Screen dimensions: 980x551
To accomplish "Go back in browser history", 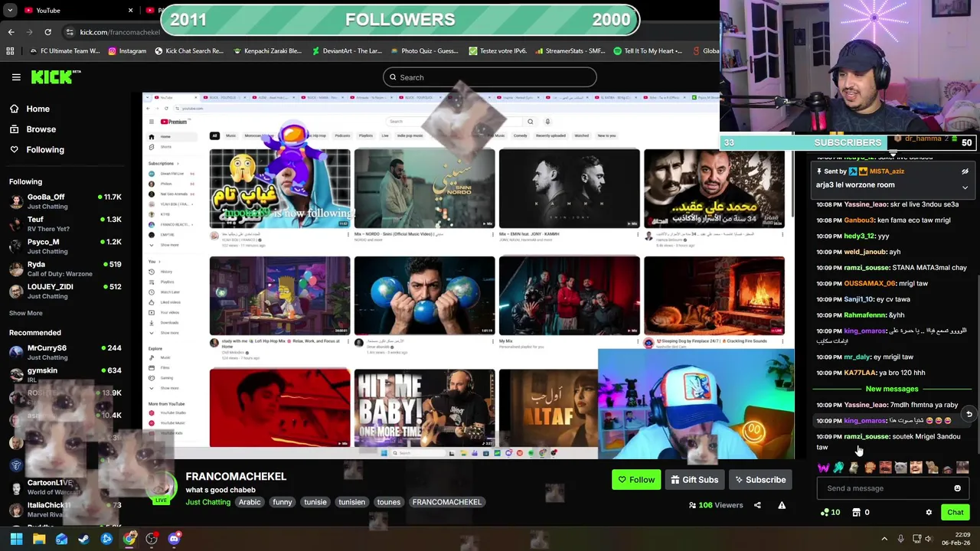I will coord(11,32).
